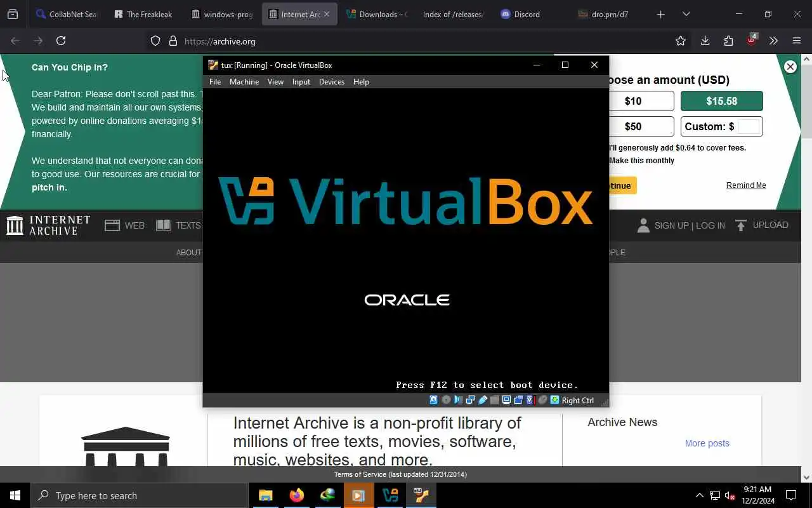Open the Windows notification center
The height and width of the screenshot is (508, 812).
coord(791,495)
